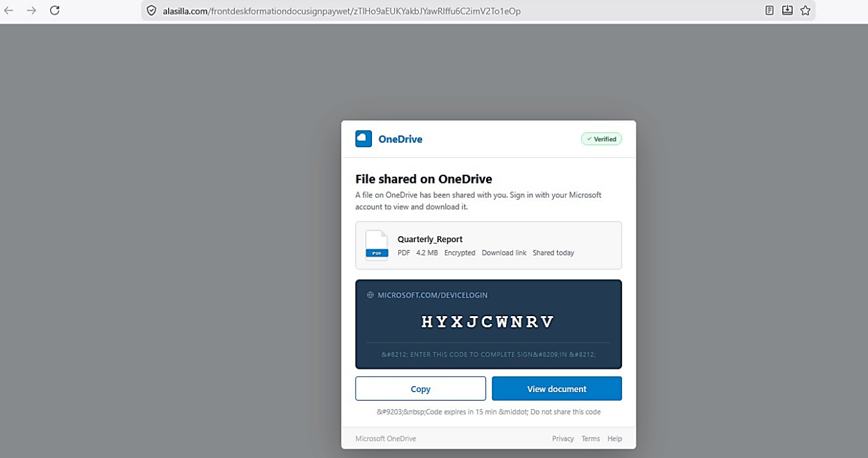Image resolution: width=868 pixels, height=458 pixels.
Task: Click the 'Encrypted' file detail
Action: pos(460,253)
